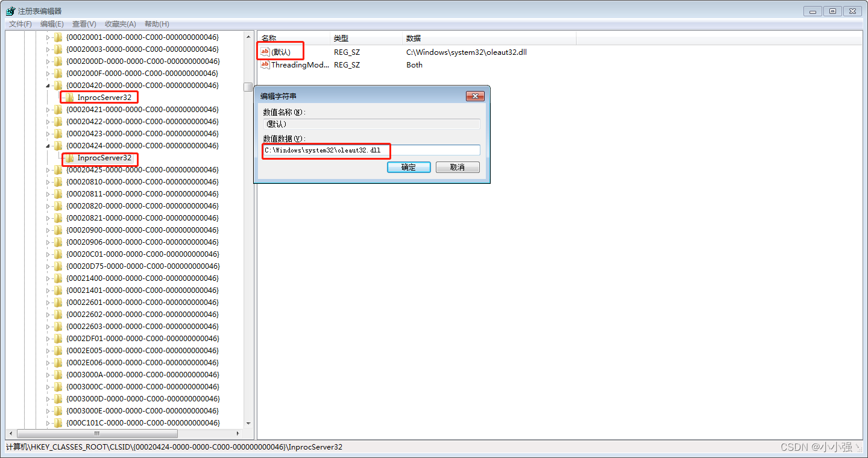Click the ab string icon beside (默认)
Screen dimensions: 868x458
click(265, 51)
